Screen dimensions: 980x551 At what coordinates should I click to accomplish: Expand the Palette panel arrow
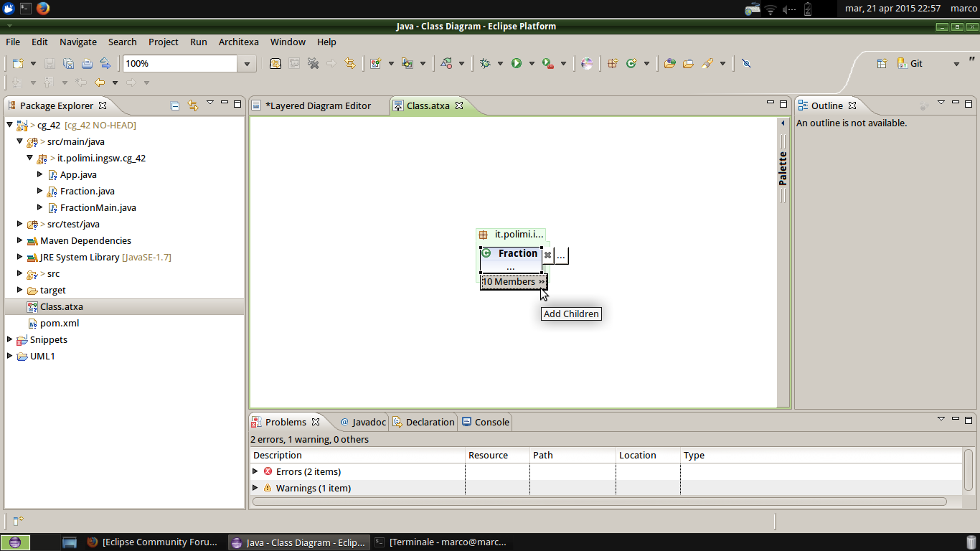[783, 123]
